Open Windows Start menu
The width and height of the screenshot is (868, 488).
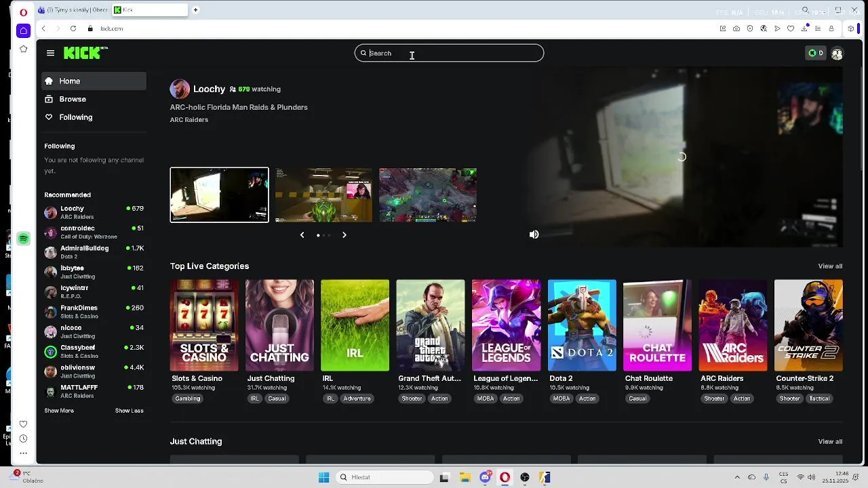coord(323,477)
